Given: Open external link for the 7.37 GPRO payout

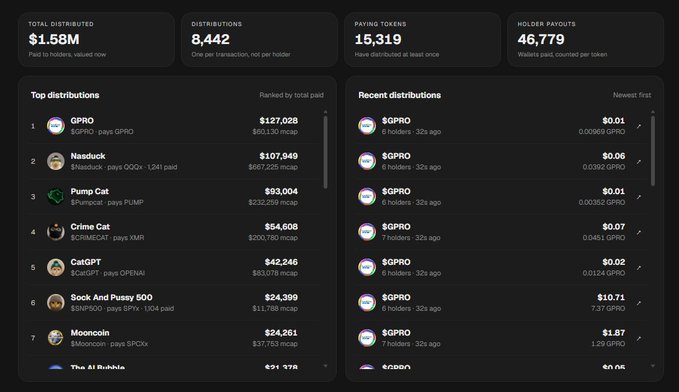Looking at the screenshot, I should coord(639,303).
